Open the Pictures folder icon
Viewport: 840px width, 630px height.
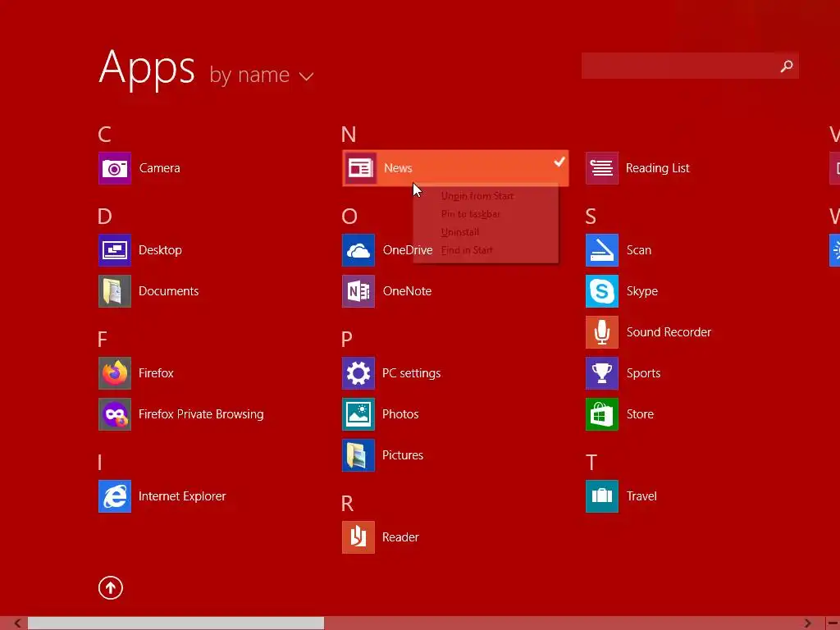358,454
